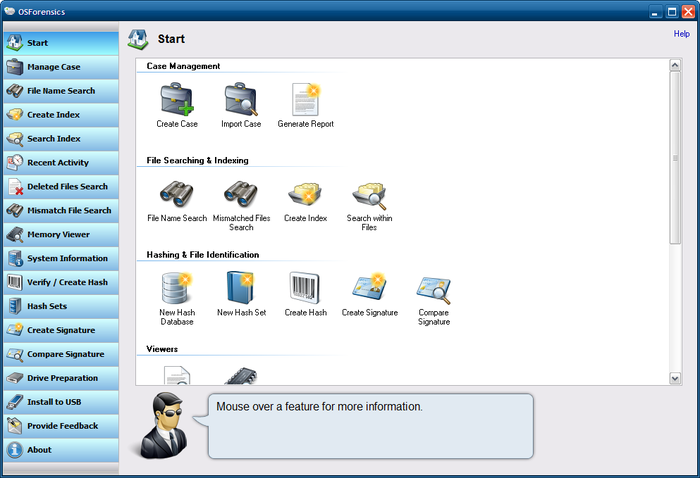700x478 pixels.
Task: Select Start in the sidebar
Action: (x=61, y=43)
